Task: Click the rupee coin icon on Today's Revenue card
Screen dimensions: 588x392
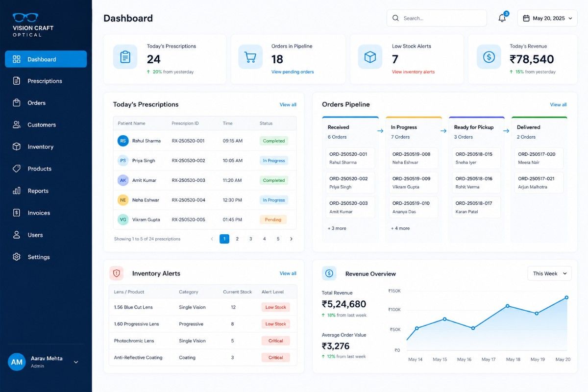Action: click(x=489, y=57)
